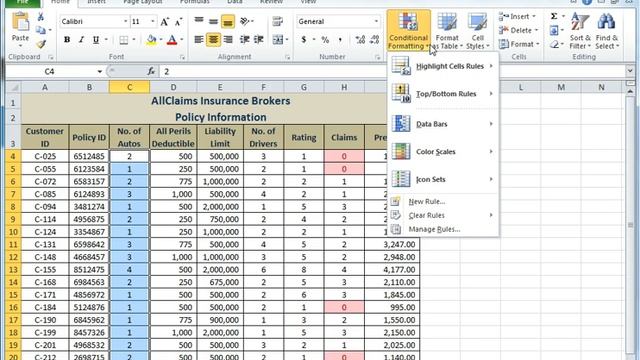Click the Cut scissors icon

pos(40,17)
